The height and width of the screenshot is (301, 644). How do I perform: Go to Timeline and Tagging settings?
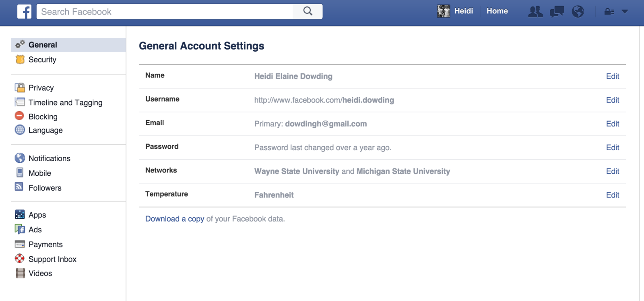66,103
